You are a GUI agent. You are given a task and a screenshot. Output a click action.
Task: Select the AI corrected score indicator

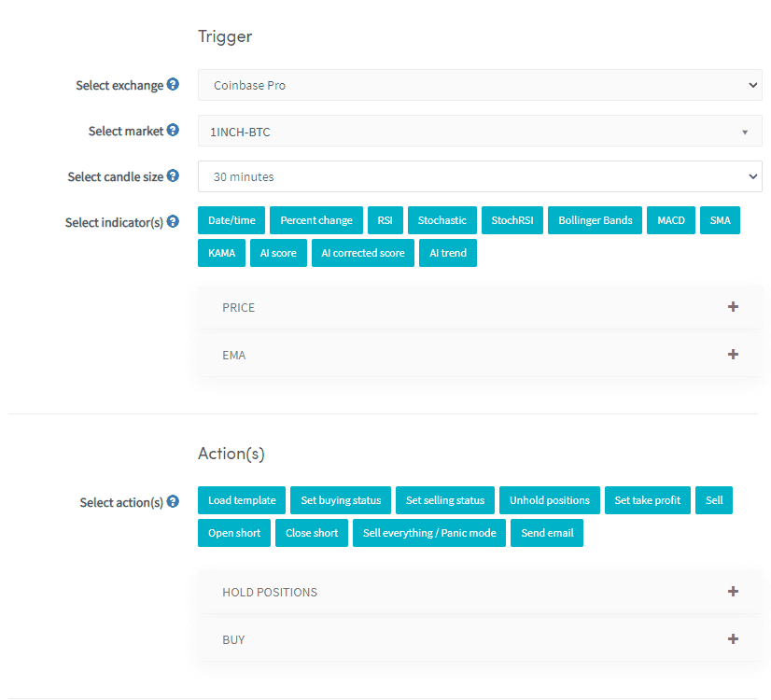pyautogui.click(x=362, y=253)
